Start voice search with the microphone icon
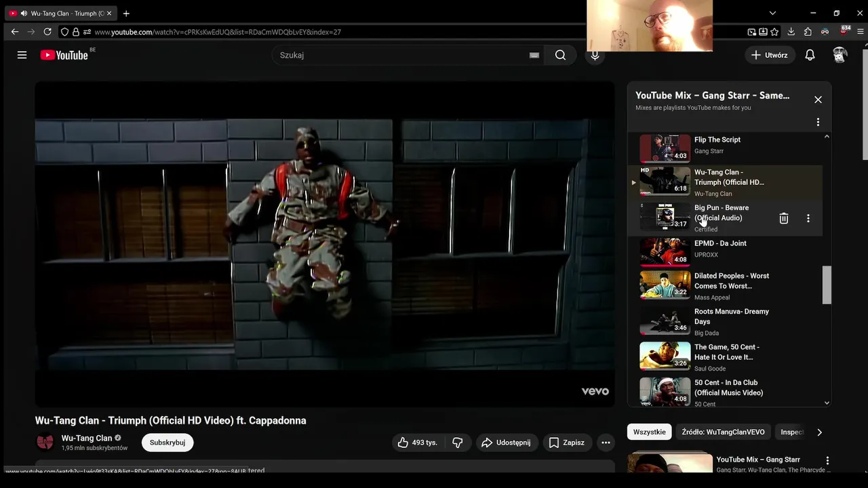The image size is (868, 488). pyautogui.click(x=595, y=55)
